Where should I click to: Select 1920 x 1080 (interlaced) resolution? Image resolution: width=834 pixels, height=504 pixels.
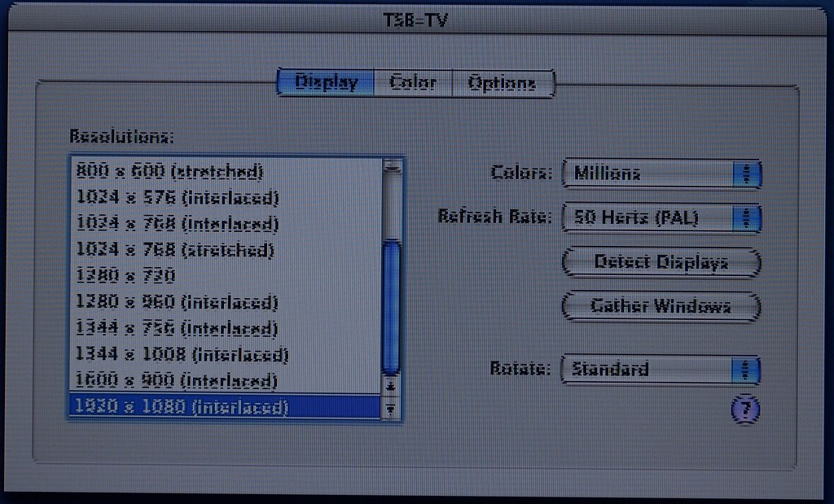[x=226, y=407]
